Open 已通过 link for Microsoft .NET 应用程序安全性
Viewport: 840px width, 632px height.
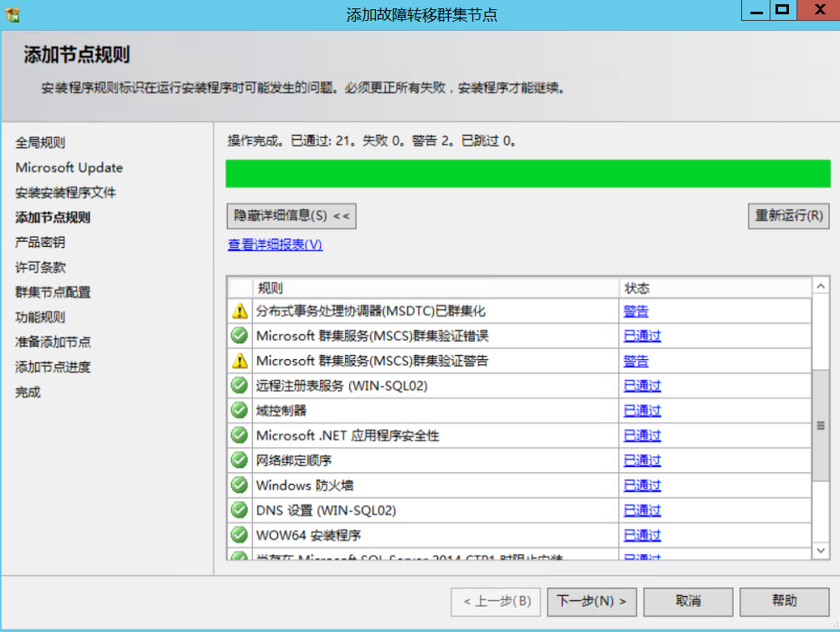(x=642, y=435)
